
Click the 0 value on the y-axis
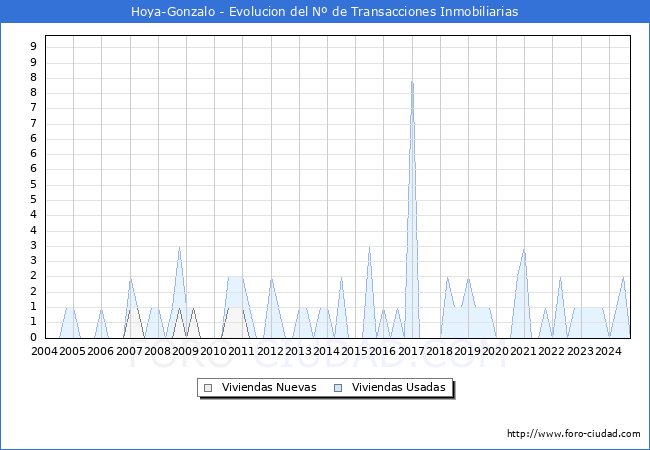click(34, 337)
